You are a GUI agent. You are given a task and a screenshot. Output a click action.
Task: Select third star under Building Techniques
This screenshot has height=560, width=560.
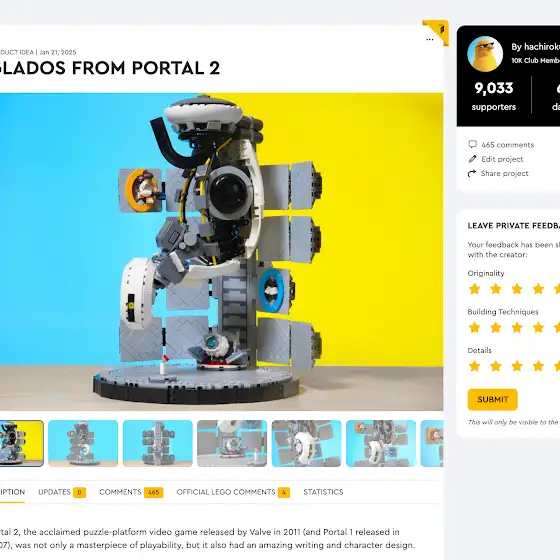click(517, 327)
